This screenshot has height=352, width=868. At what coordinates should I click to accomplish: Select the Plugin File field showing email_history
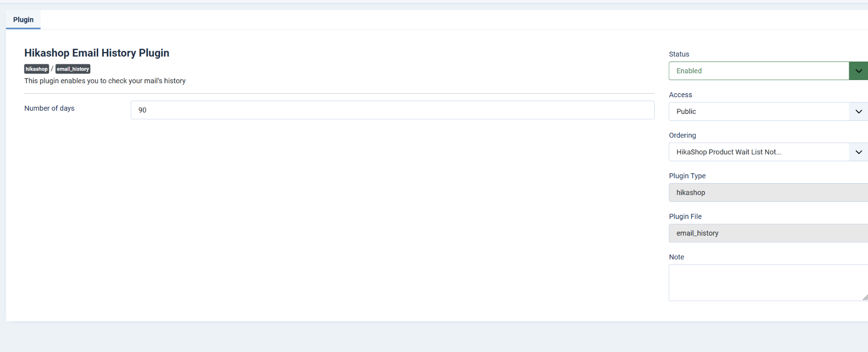[768, 233]
